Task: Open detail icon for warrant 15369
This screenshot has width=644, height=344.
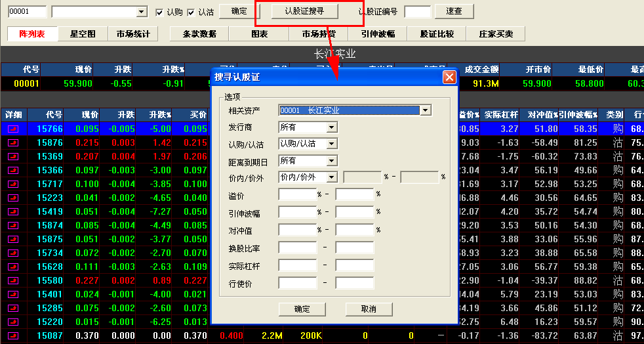Action: (13, 157)
